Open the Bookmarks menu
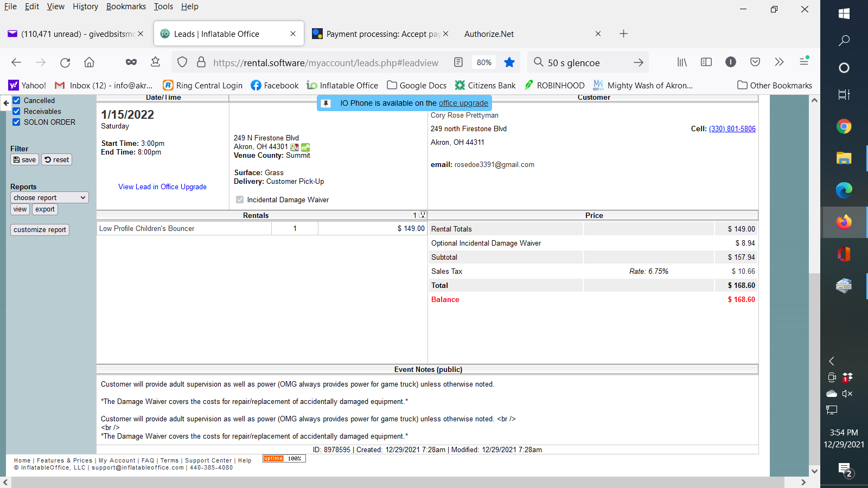This screenshot has height=488, width=868. [126, 7]
